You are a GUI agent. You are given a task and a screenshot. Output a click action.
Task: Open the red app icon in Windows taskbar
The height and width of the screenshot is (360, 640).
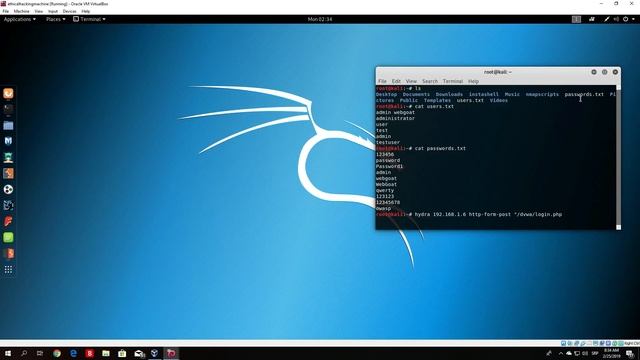tap(89, 353)
